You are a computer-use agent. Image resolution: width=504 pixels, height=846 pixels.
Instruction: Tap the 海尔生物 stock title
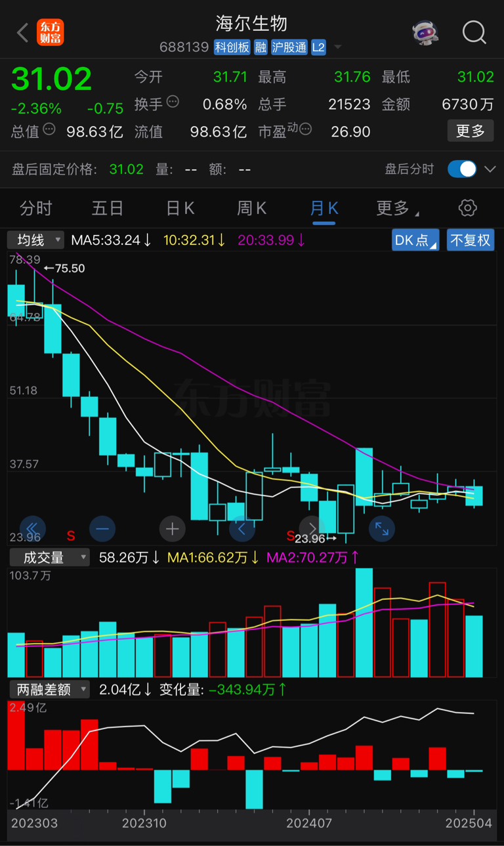point(252,24)
